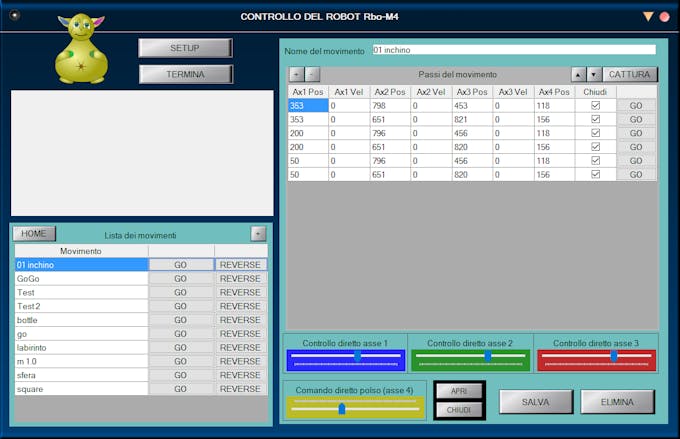This screenshot has height=439, width=680.
Task: Toggle Chiudi checkbox in row 50 / 796
Action: [595, 161]
